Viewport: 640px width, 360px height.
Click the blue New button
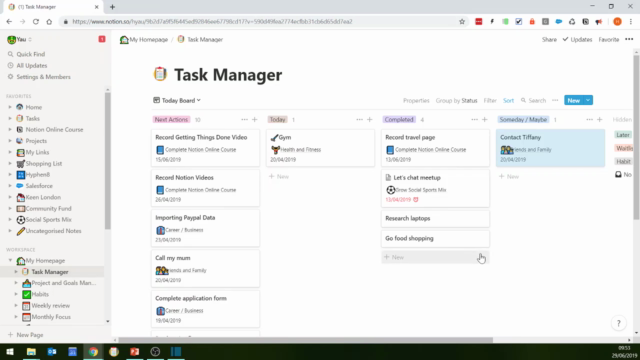573,100
